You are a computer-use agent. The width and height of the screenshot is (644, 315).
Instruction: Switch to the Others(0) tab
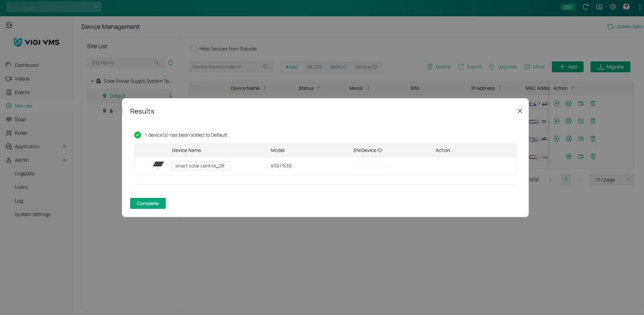coord(366,67)
